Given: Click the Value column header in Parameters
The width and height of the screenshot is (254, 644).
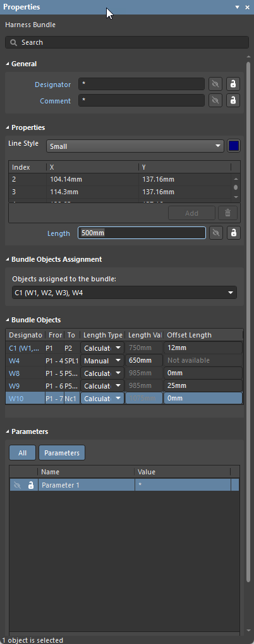Looking at the screenshot, I should [x=182, y=472].
